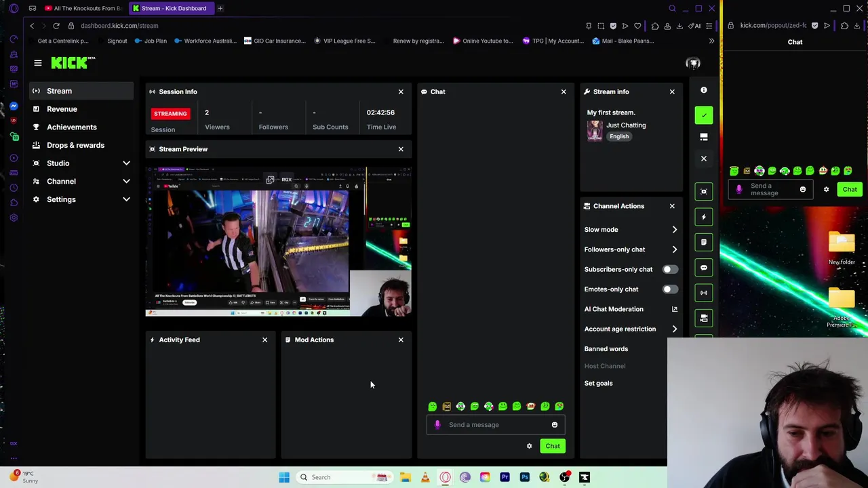Click the layout icon in the right toolbar
The height and width of the screenshot is (488, 868).
tap(704, 137)
